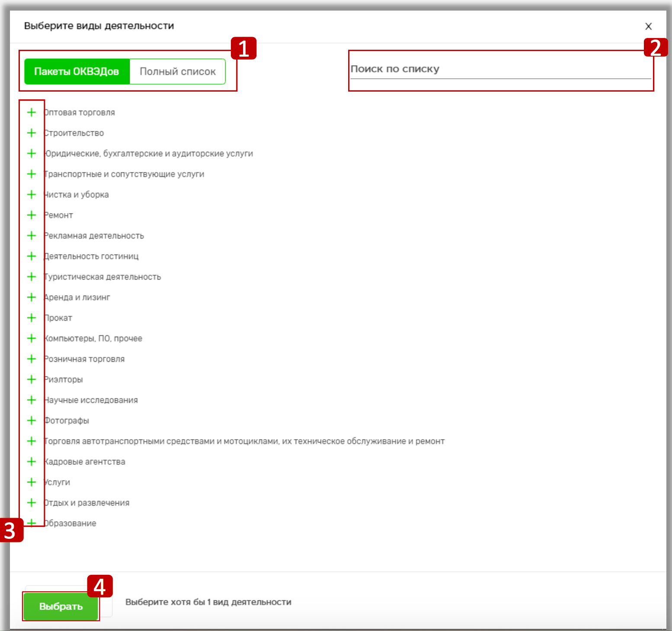Screen dimensions: 672x631
Task: Focus the Поиск по списку search field
Action: tap(500, 70)
